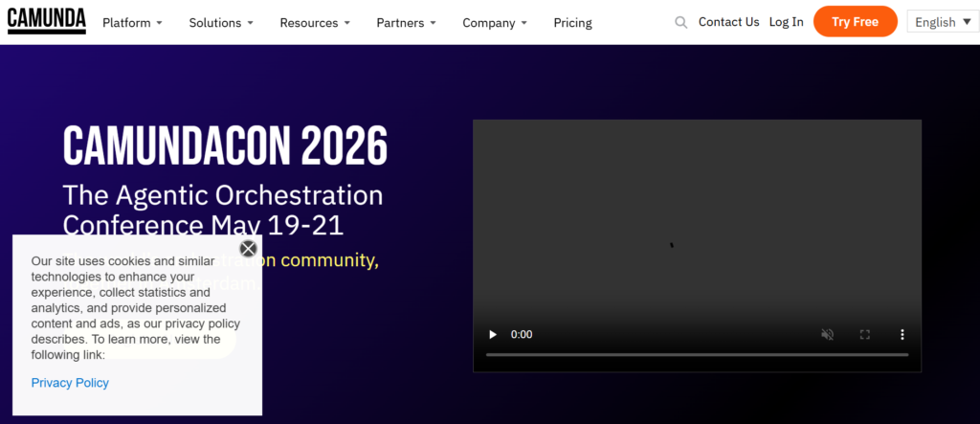This screenshot has height=424, width=980.
Task: Expand the Partners navigation menu
Action: tap(406, 22)
